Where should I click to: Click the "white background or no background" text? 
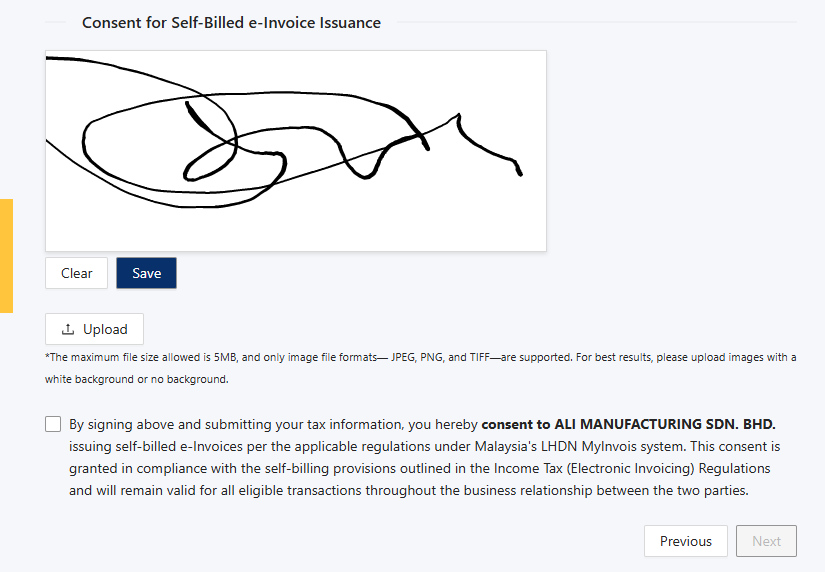click(x=137, y=379)
